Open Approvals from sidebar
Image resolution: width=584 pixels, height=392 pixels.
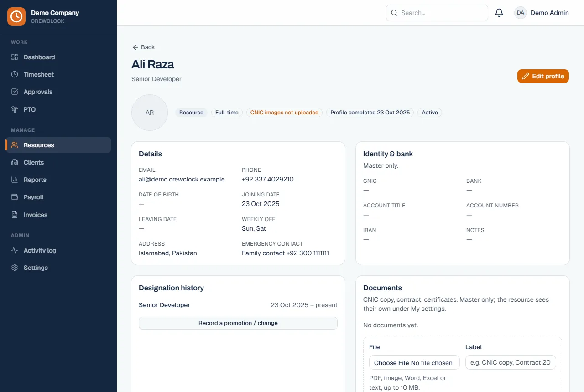click(58, 92)
